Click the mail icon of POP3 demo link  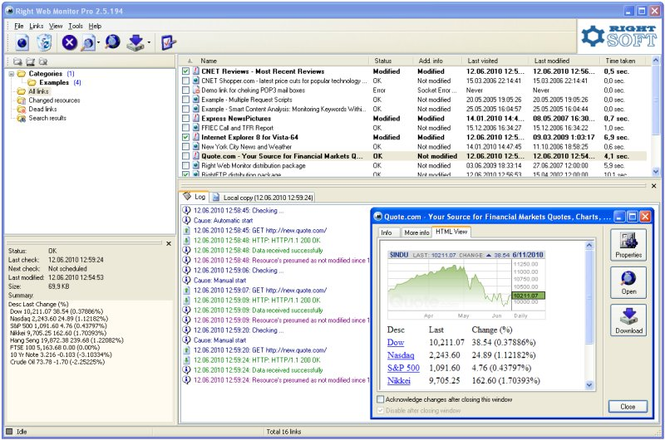pos(196,90)
